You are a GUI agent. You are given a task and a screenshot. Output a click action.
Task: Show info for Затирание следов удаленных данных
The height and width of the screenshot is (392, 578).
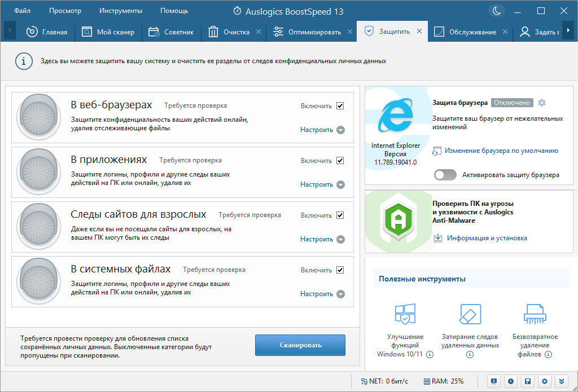pyautogui.click(x=470, y=354)
